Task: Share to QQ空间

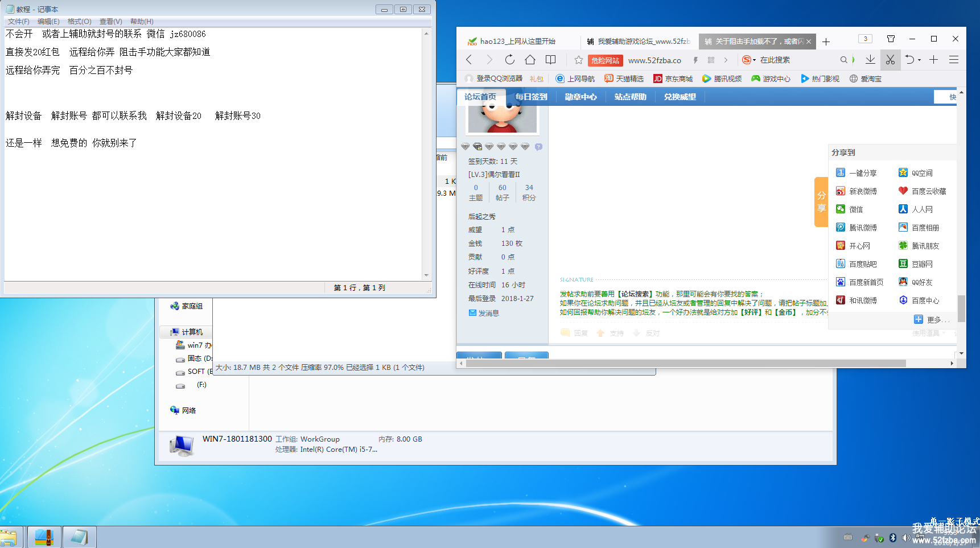Action: click(916, 173)
